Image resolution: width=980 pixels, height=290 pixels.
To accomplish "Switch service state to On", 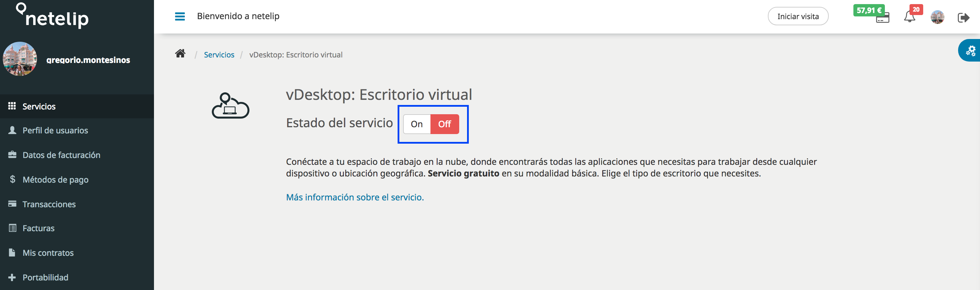I will (417, 124).
